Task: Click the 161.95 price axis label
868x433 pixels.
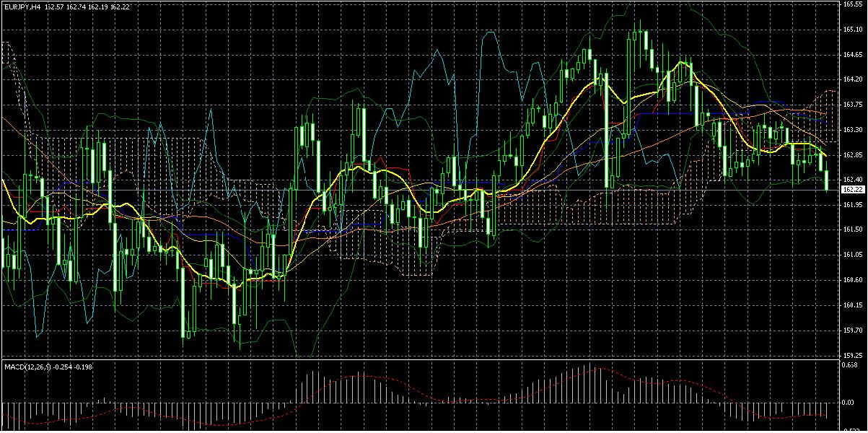Action: click(x=852, y=204)
